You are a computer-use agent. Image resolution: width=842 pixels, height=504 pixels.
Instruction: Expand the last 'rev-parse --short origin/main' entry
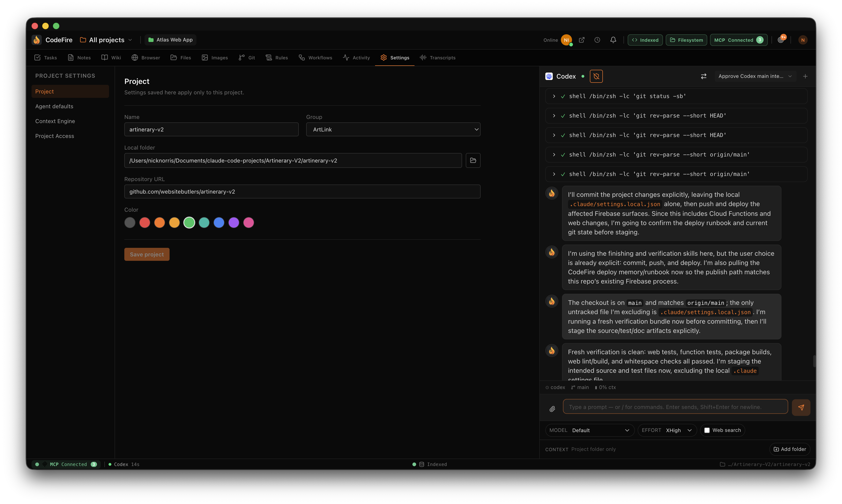coord(676,174)
